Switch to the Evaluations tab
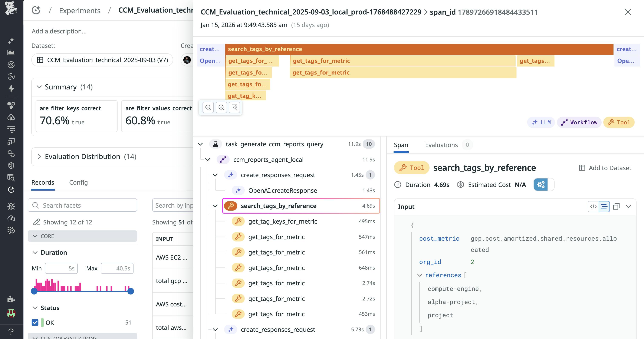644x339 pixels. (x=441, y=145)
